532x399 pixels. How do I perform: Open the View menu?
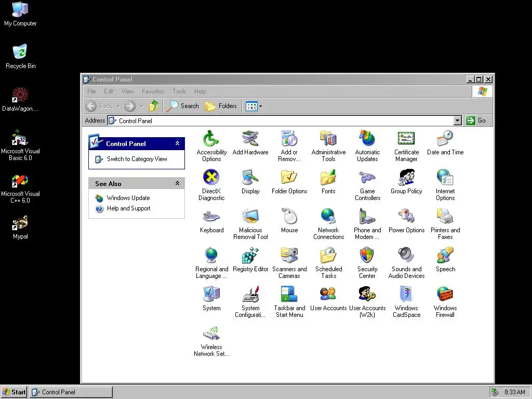(x=128, y=91)
